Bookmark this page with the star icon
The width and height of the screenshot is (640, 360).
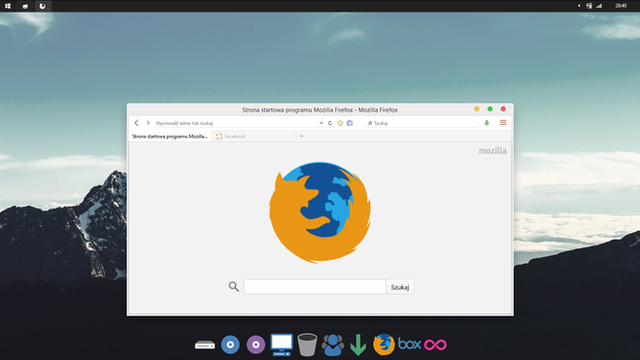point(340,123)
